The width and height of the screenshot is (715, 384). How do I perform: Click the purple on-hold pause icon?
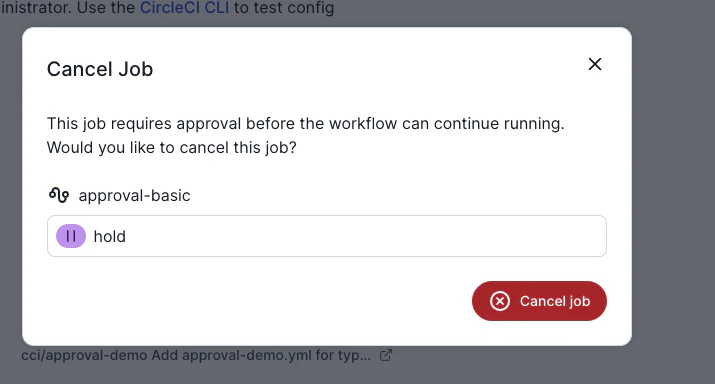point(71,236)
